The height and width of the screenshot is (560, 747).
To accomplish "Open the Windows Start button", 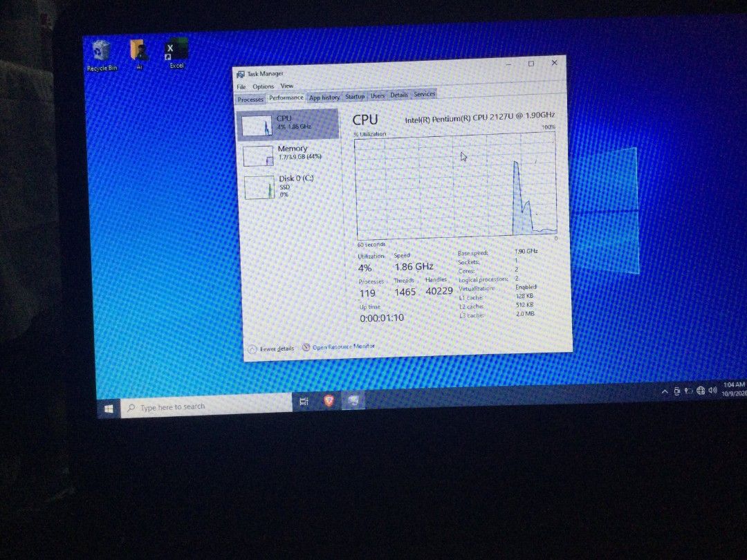I will (109, 409).
